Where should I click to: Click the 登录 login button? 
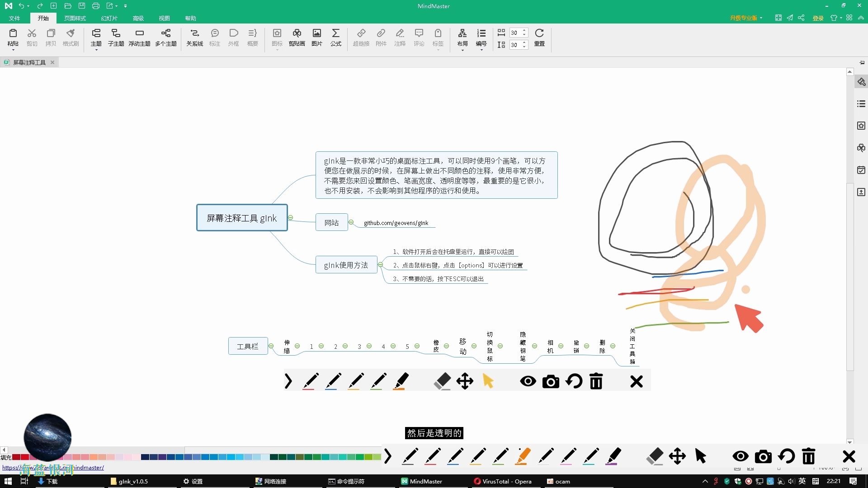coord(818,18)
